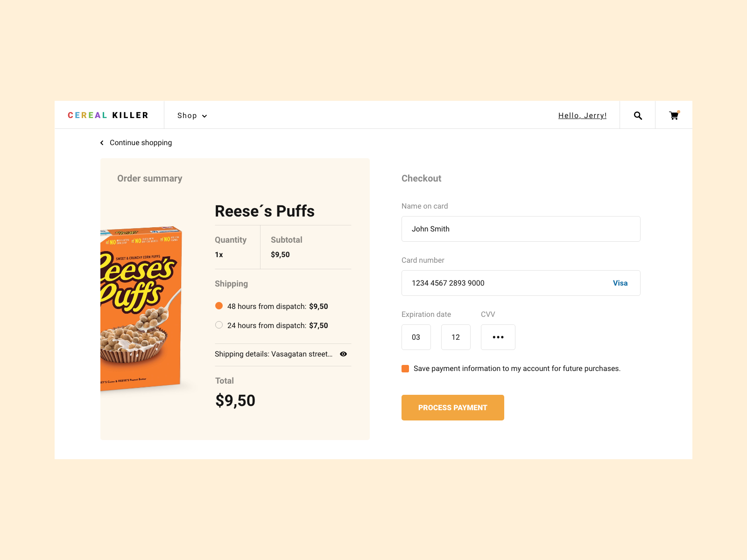Click the Visa card type label
This screenshot has height=560, width=747.
(x=620, y=283)
